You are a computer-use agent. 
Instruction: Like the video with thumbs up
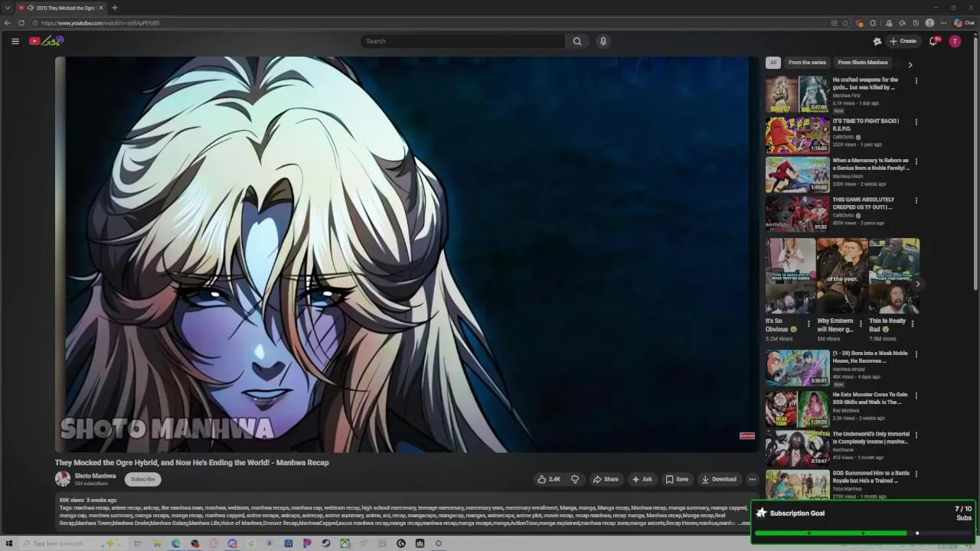pos(549,479)
